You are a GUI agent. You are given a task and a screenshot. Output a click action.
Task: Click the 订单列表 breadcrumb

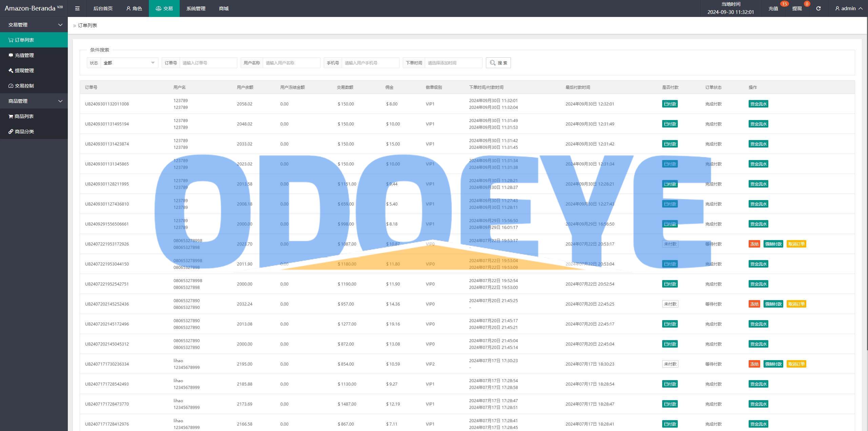click(x=87, y=25)
